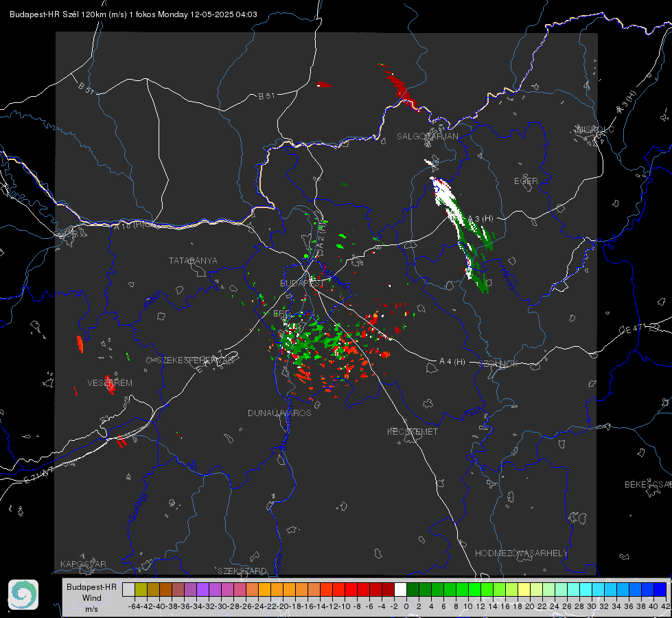Screen dimensions: 672x618
Task: Click the 'Pest' county label
Action: pos(472,413)
